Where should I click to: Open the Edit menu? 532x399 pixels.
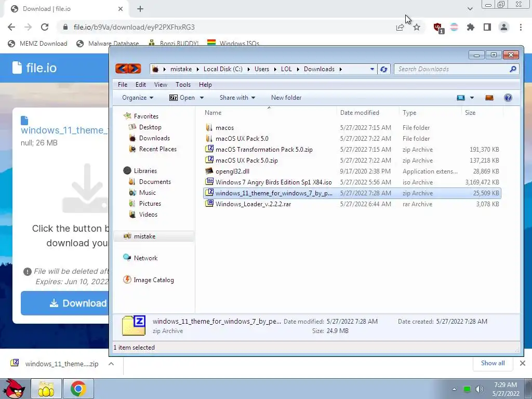[x=140, y=85]
